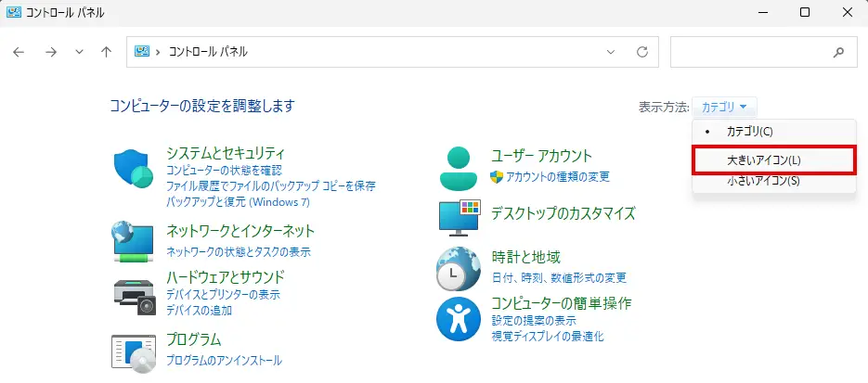Click the デバイスの追加 link
The height and width of the screenshot is (383, 868).
(x=200, y=311)
